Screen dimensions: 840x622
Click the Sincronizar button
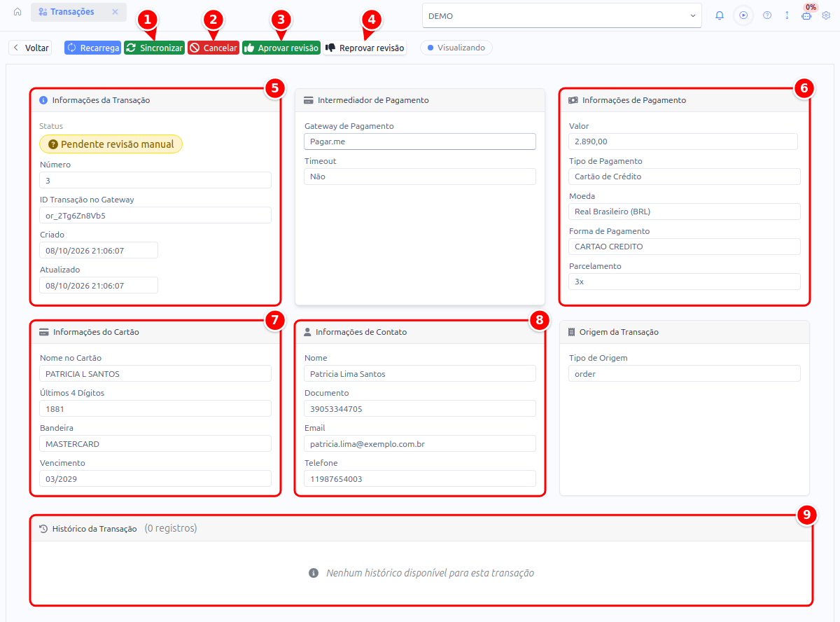(x=155, y=48)
